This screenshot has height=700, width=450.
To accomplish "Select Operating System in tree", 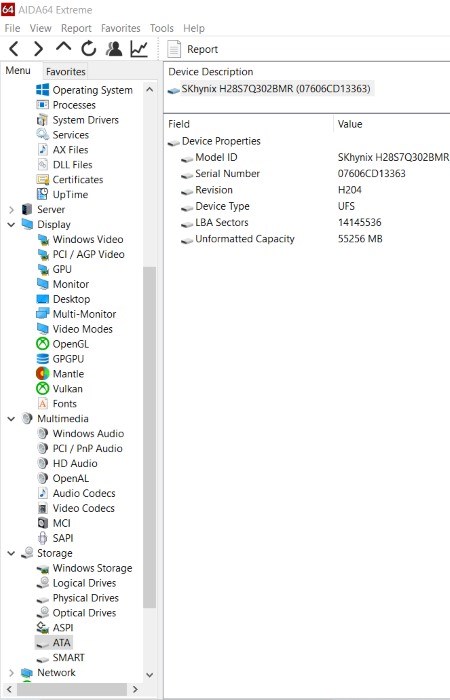I will pyautogui.click(x=84, y=90).
